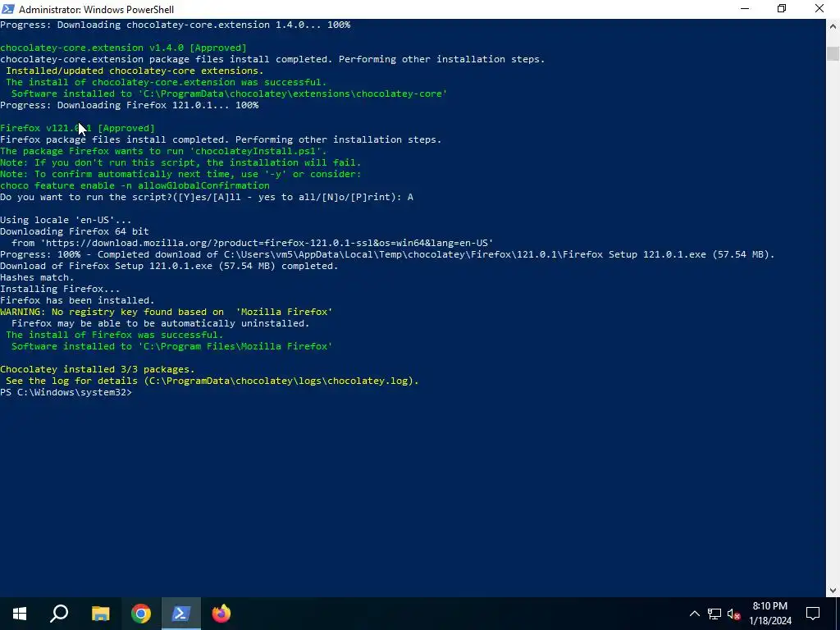Click the 'Firefox v121.0.1 [Approved]' line

pyautogui.click(x=77, y=128)
